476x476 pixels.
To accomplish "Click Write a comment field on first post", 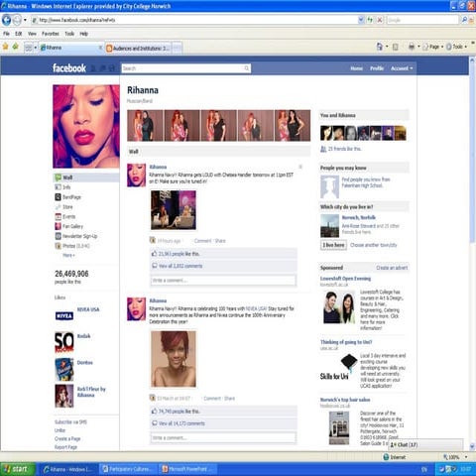I will click(x=223, y=281).
